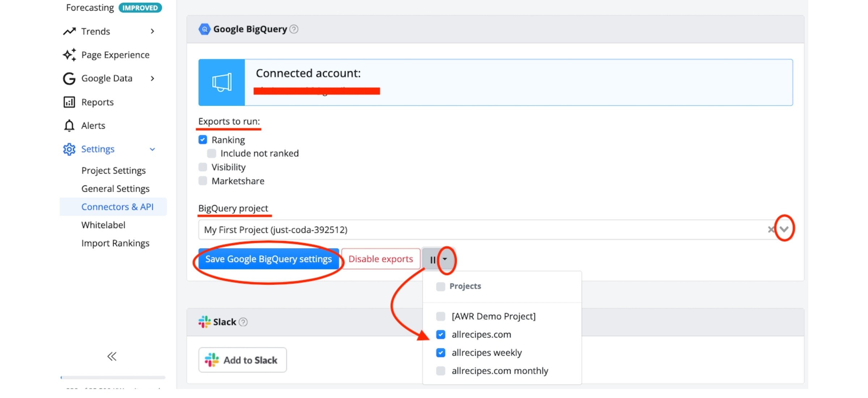
Task: Collapse the Settings submenu chevron
Action: pos(152,149)
